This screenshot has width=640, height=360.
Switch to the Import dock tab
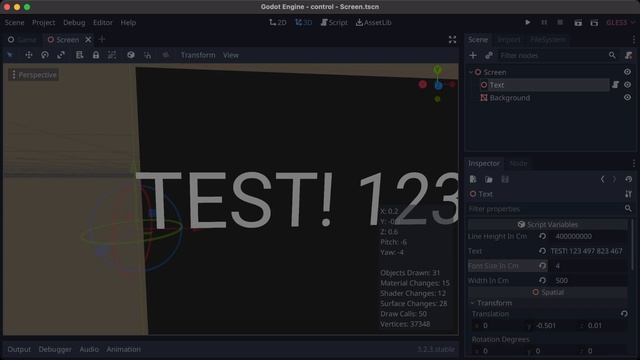(509, 40)
